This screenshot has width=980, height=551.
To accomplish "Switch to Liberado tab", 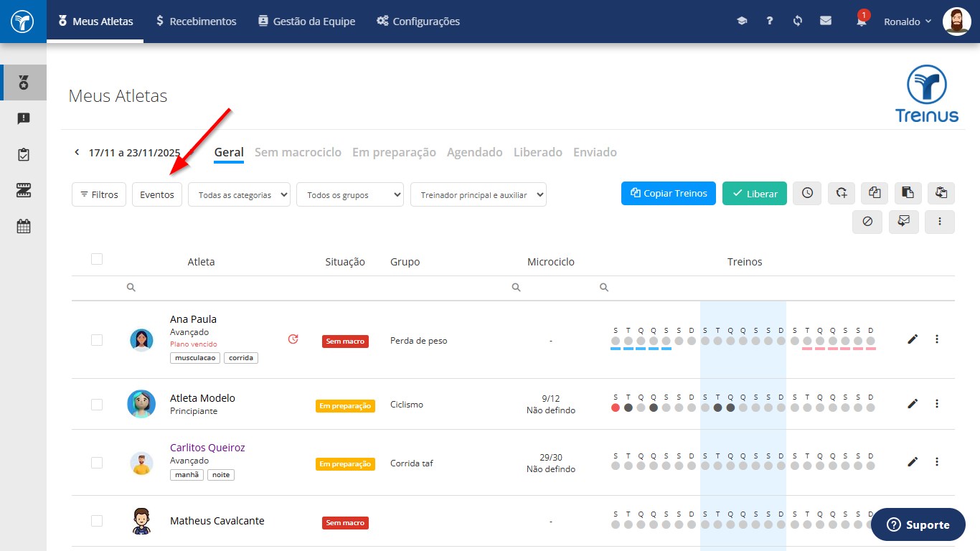I will [x=538, y=152].
